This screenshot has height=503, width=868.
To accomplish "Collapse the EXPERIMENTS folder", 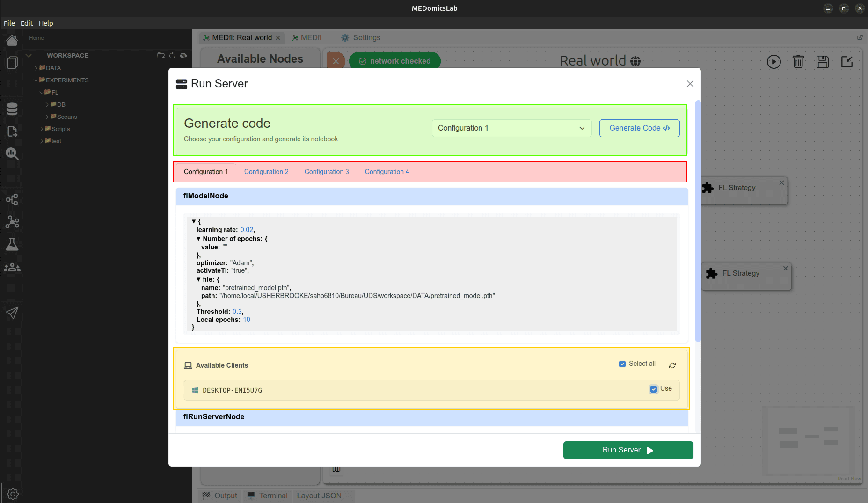I will click(x=36, y=80).
